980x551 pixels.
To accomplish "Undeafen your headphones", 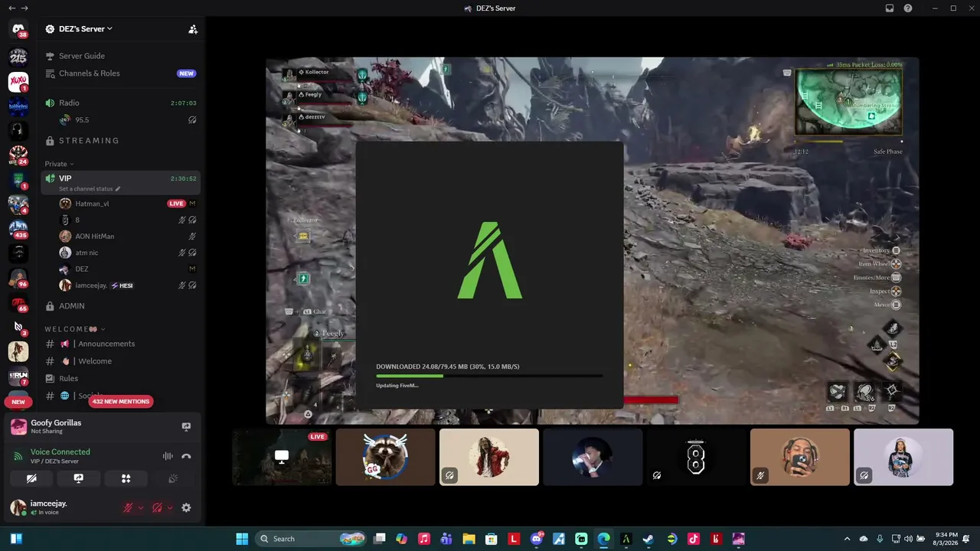I will (x=157, y=507).
